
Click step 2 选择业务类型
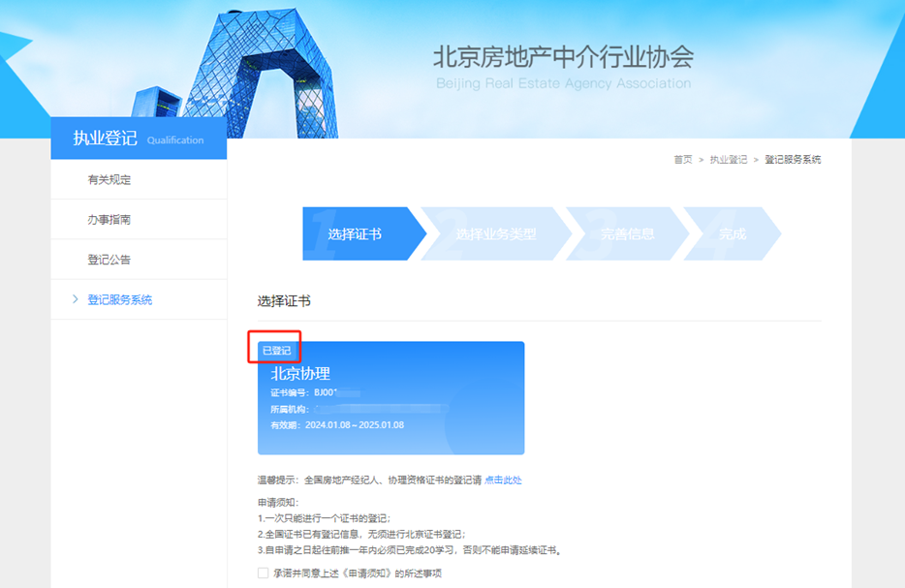point(496,233)
